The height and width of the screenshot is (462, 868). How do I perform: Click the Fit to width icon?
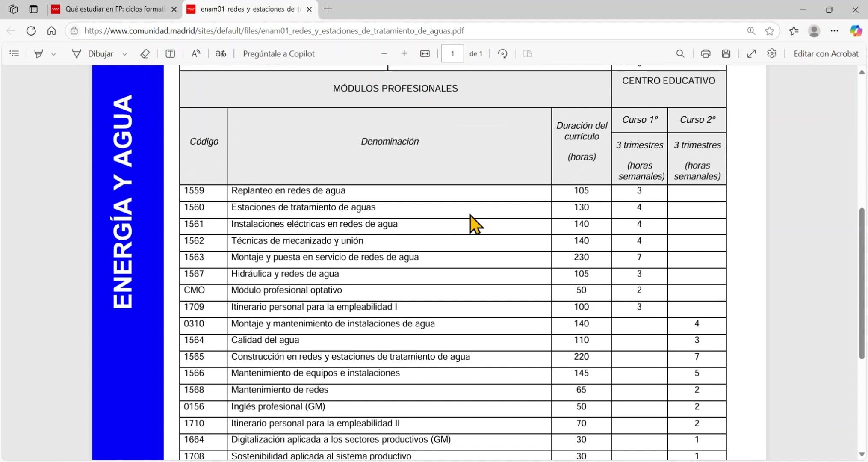click(425, 54)
